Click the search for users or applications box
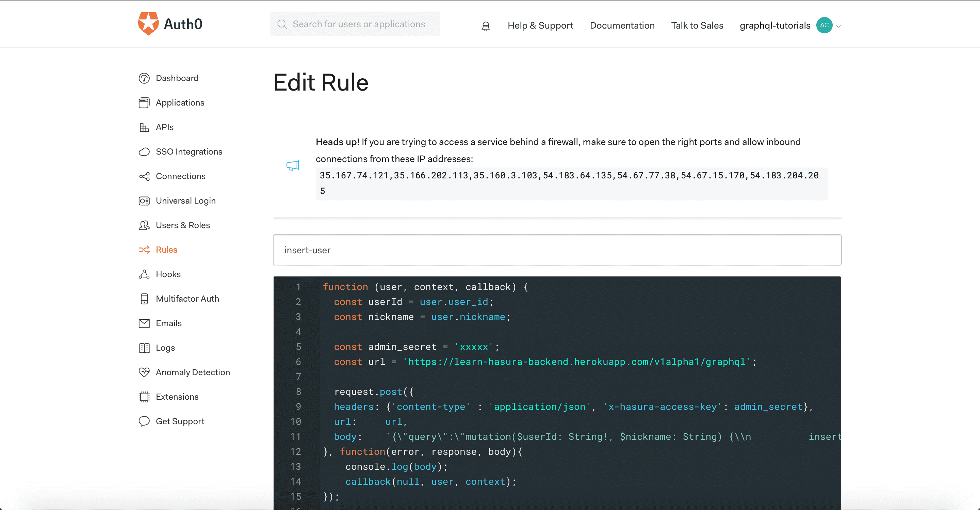 355,23
